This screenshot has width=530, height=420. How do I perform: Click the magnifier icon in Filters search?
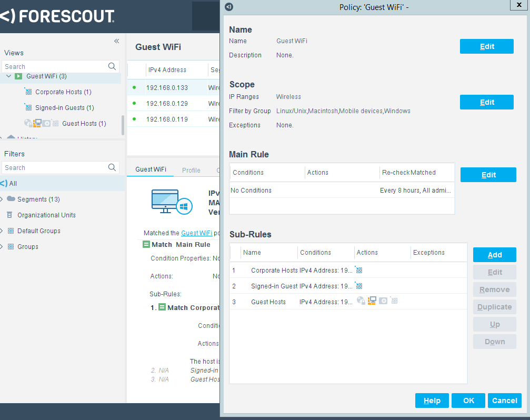(112, 167)
